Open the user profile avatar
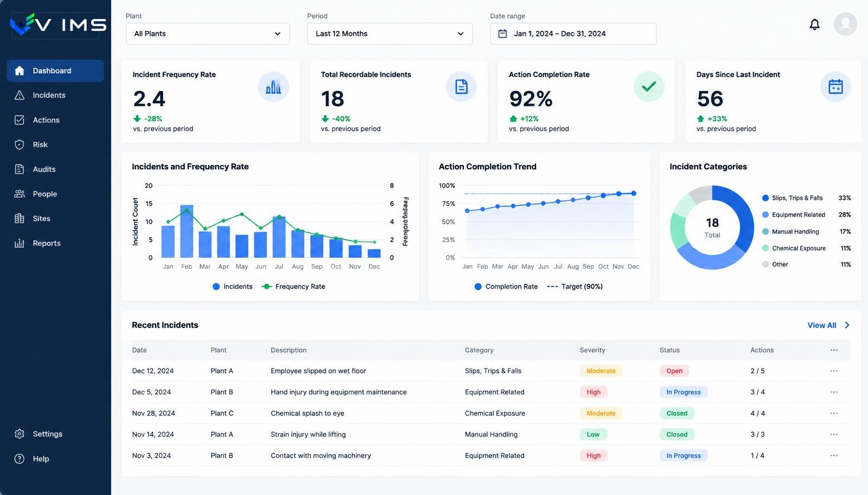 [845, 24]
